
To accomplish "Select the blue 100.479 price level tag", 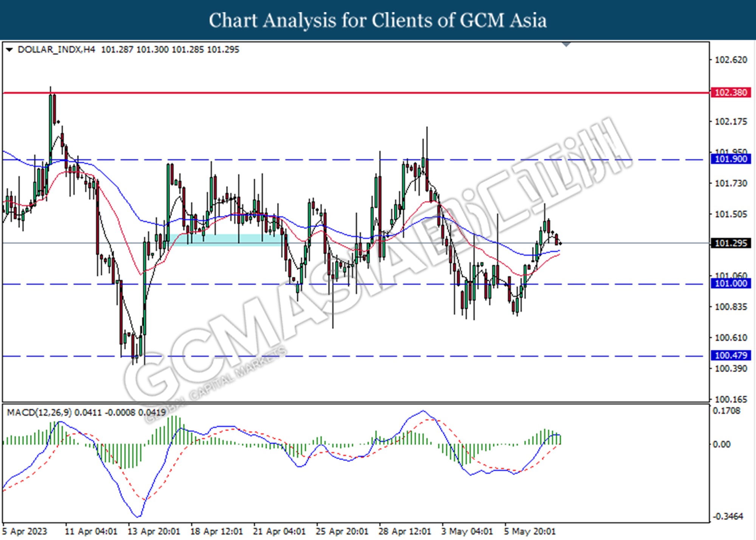I will [x=731, y=355].
